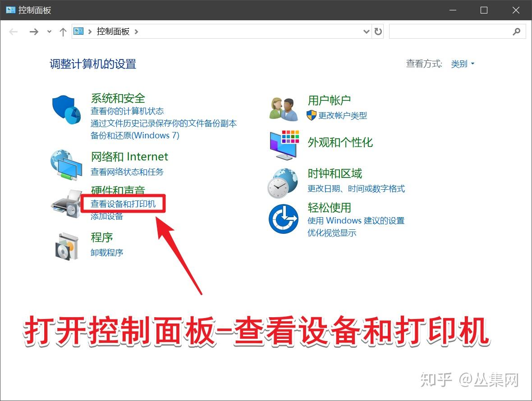Open the 类别 view mode dropdown
Screen dimensions: 532x401
pos(463,64)
